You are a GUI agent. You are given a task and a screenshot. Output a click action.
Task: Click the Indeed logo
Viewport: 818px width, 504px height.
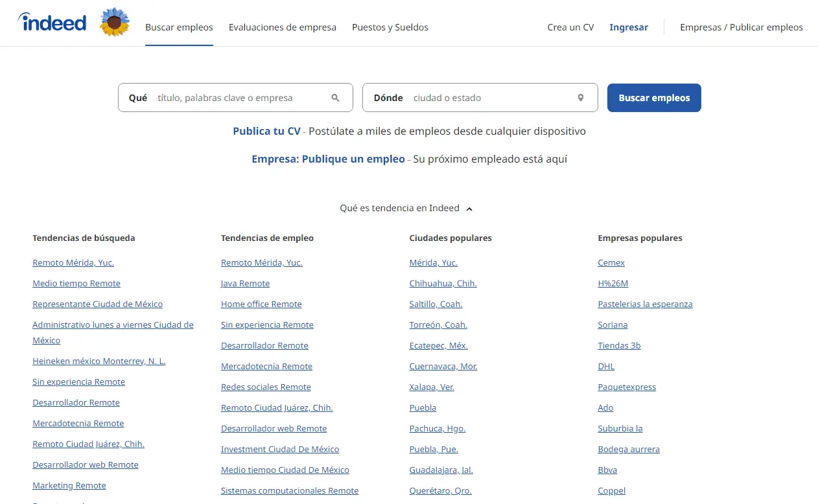click(52, 23)
